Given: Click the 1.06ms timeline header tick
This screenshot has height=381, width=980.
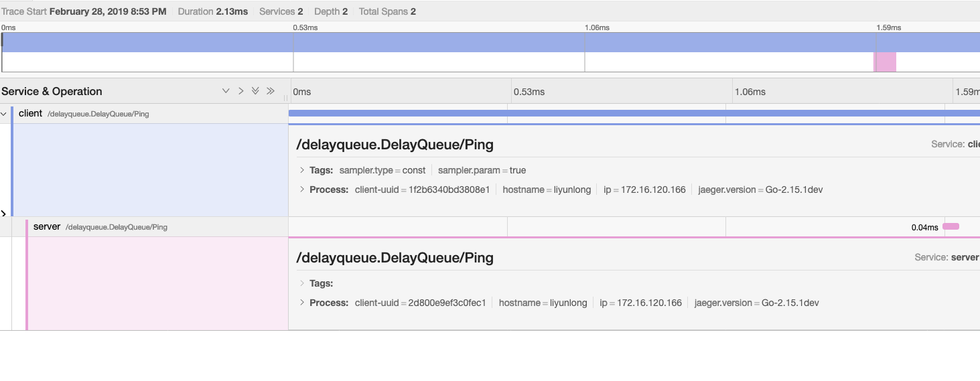Looking at the screenshot, I should (750, 92).
